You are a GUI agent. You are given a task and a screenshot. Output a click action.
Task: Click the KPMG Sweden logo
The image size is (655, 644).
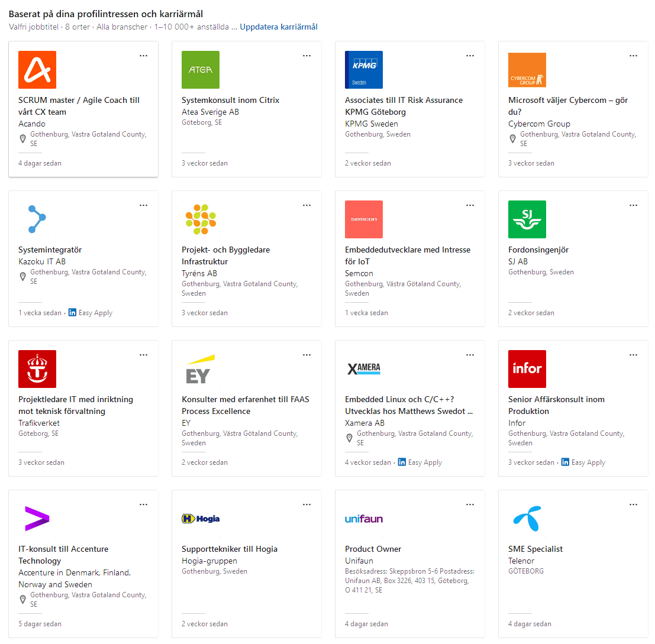coord(364,70)
